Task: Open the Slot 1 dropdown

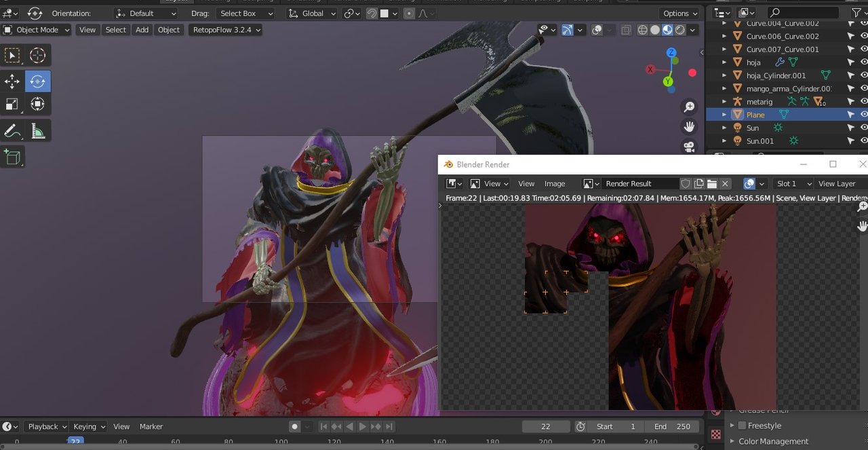Action: pos(793,183)
